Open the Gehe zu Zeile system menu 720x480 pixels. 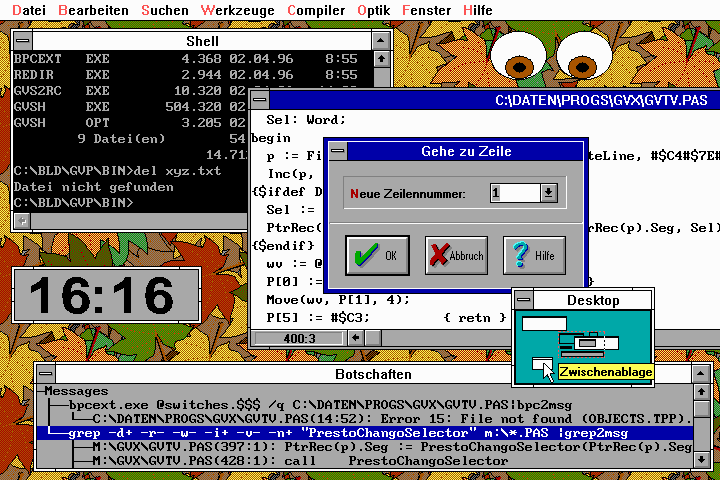(x=339, y=151)
